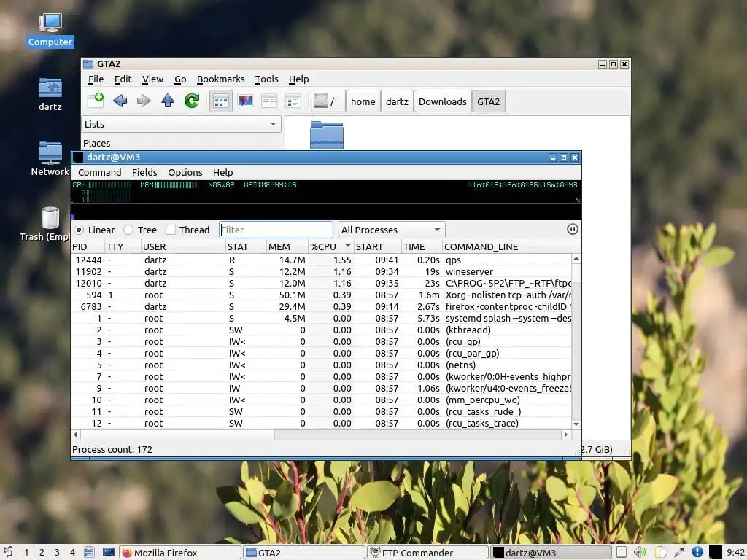Screen dimensions: 747x560
Task: Select Linear view radio button
Action: tap(79, 230)
